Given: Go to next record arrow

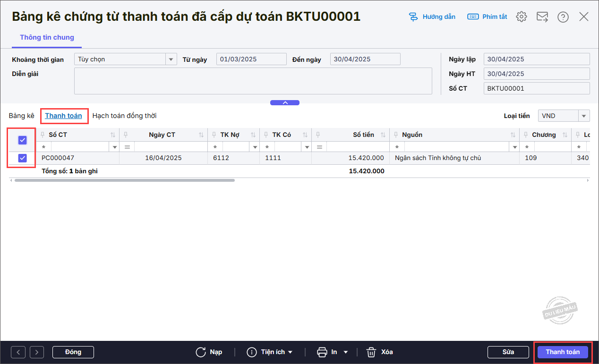Looking at the screenshot, I should coord(37,352).
